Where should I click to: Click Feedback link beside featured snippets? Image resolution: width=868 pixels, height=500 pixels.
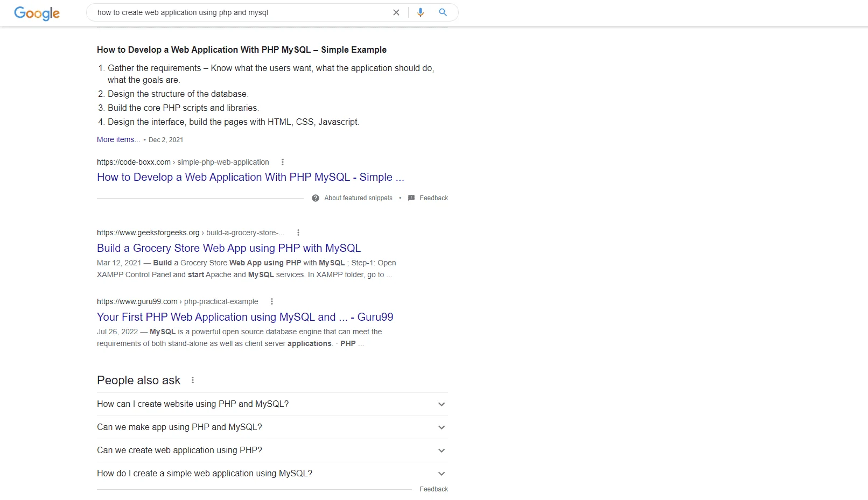(x=433, y=198)
